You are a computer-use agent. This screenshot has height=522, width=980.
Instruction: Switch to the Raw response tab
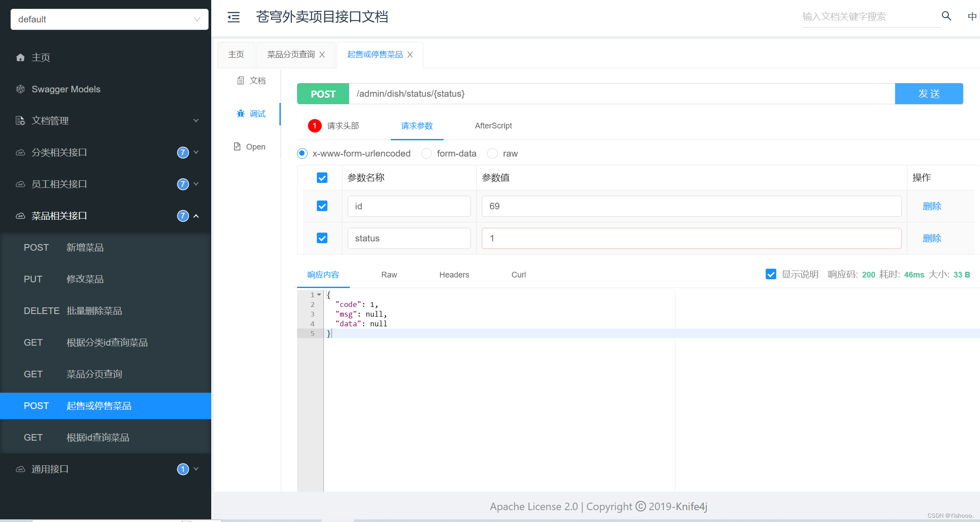coord(389,275)
